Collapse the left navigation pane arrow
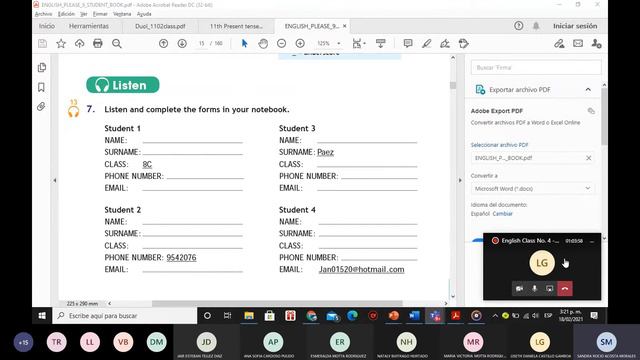 pos(55,180)
